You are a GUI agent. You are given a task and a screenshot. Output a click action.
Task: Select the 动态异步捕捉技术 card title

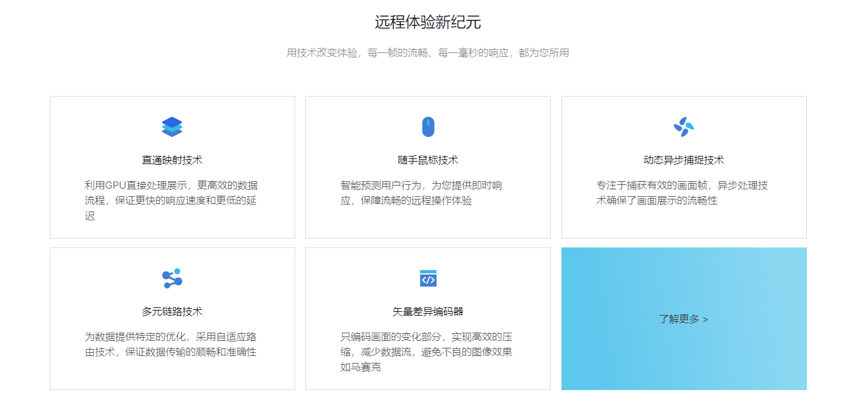tap(684, 160)
